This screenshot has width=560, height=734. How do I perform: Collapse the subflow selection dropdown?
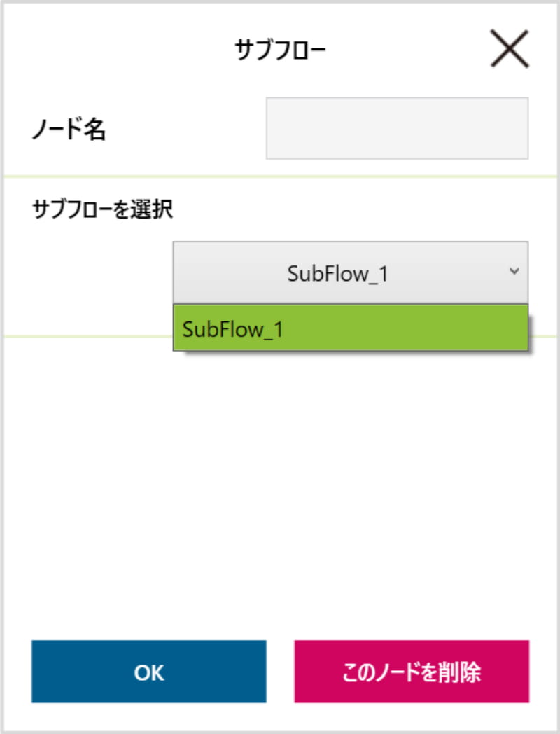350,272
